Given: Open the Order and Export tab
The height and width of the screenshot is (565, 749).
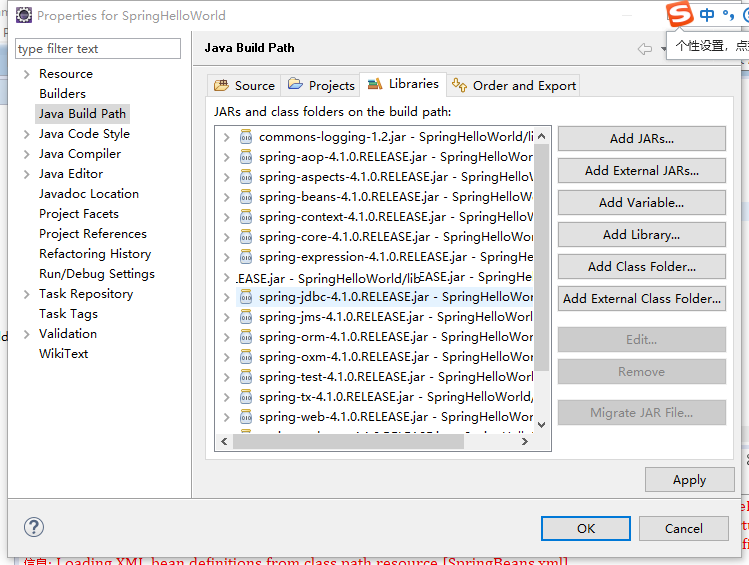Looking at the screenshot, I should [x=514, y=86].
